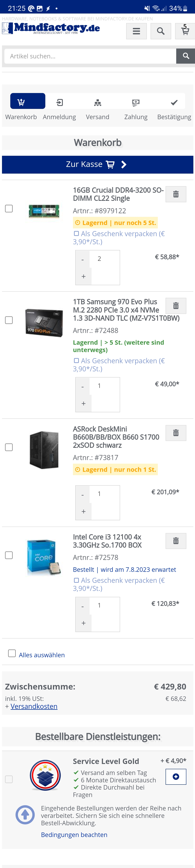Click the Zur Kasse checkout button

pos(97,164)
